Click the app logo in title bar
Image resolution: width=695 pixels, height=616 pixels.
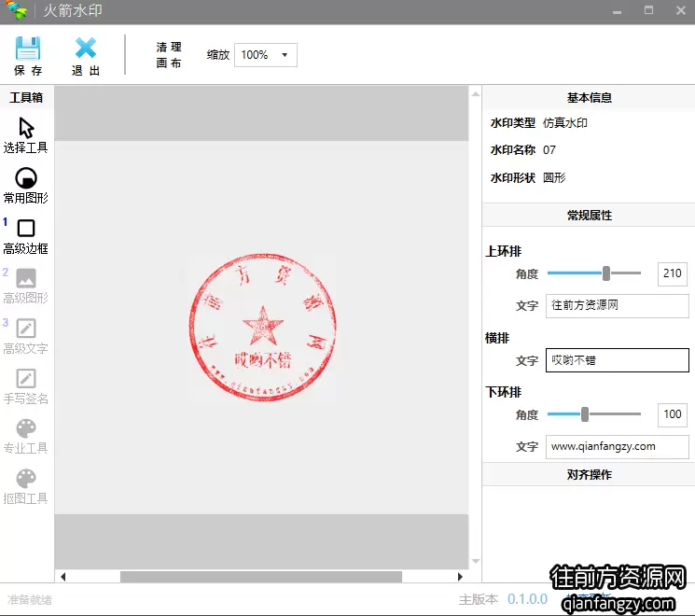tap(17, 10)
